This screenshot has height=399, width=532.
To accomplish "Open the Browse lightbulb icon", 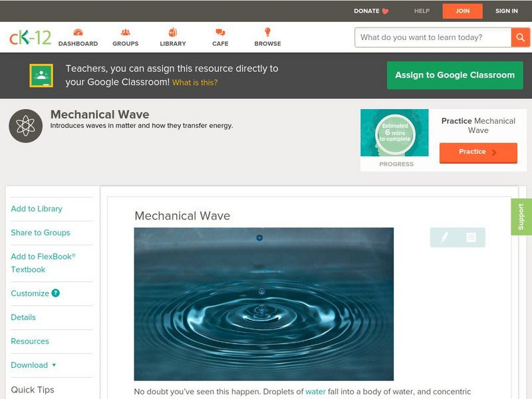I will pyautogui.click(x=267, y=32).
